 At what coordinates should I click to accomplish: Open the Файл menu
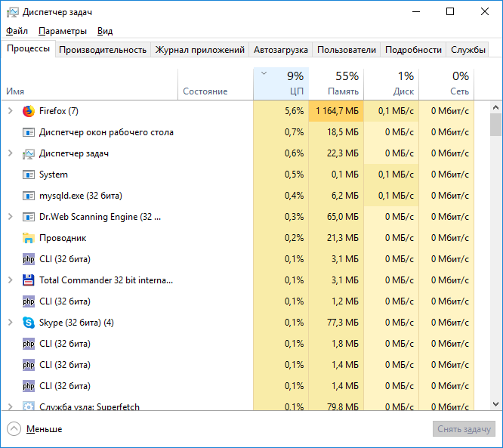click(17, 31)
